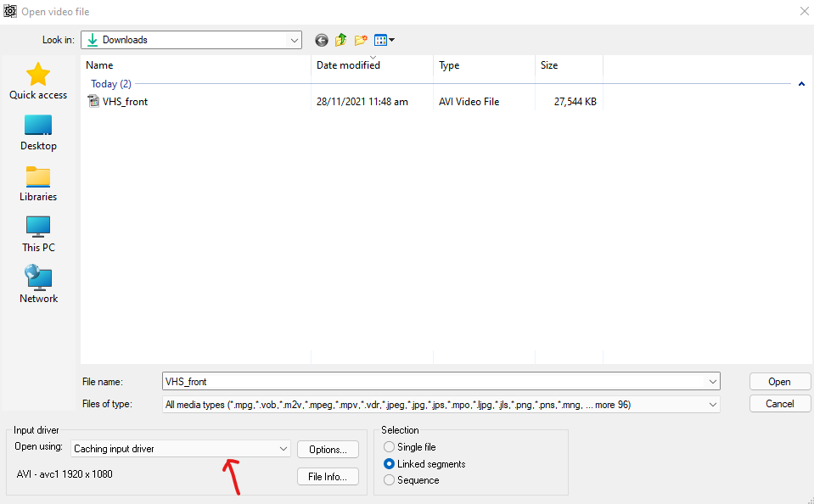Click the 28/11/2021 11:48 am date cell
This screenshot has height=504, width=814.
tap(362, 102)
